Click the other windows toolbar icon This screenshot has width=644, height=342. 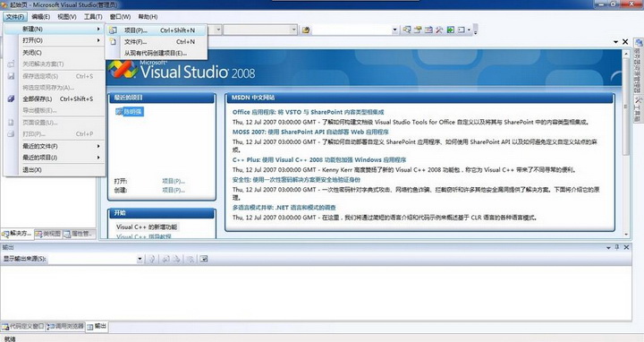click(x=462, y=30)
